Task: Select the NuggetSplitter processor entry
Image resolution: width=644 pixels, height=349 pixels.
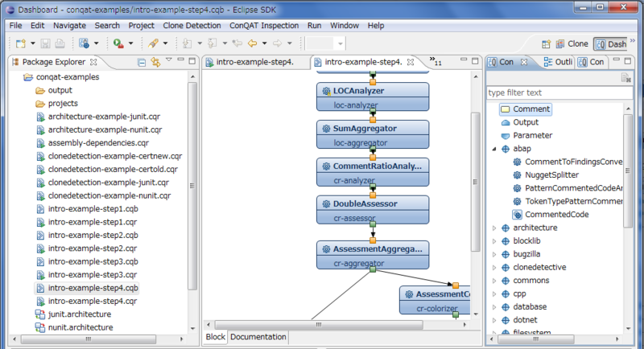Action: click(x=547, y=175)
